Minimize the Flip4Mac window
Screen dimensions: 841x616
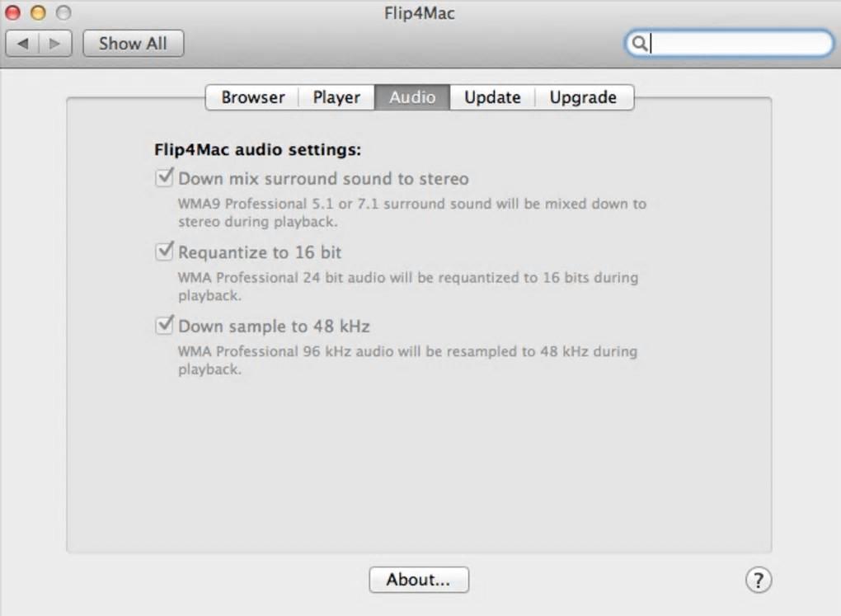[38, 13]
